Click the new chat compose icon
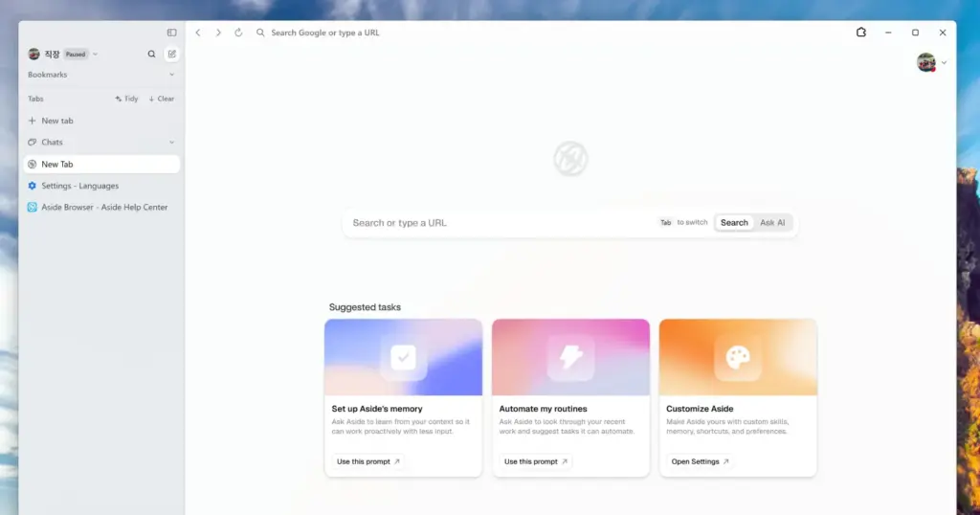Viewport: 980px width, 515px height. 172,55
